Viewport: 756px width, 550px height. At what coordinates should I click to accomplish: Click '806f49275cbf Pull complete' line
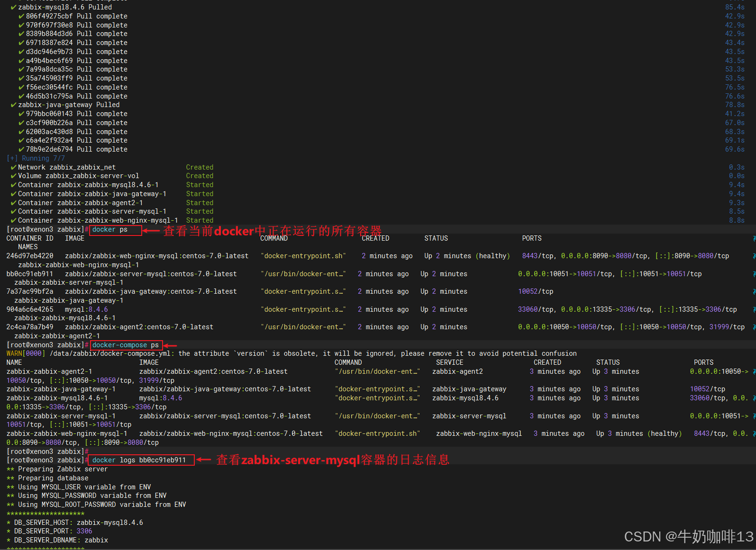tap(73, 16)
